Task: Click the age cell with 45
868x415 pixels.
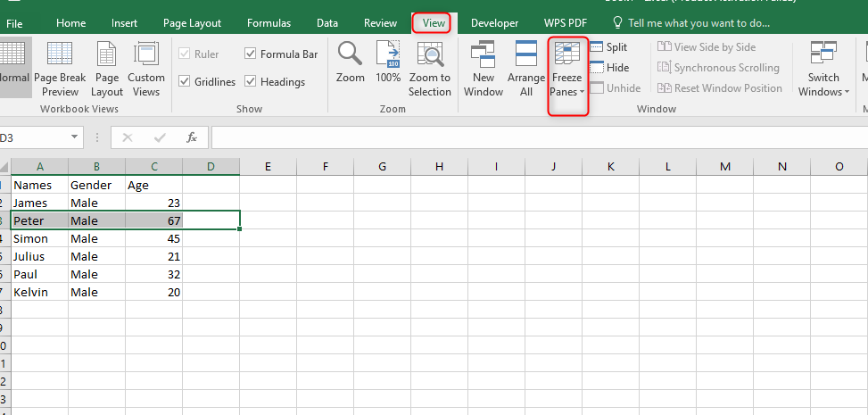Action: 154,238
